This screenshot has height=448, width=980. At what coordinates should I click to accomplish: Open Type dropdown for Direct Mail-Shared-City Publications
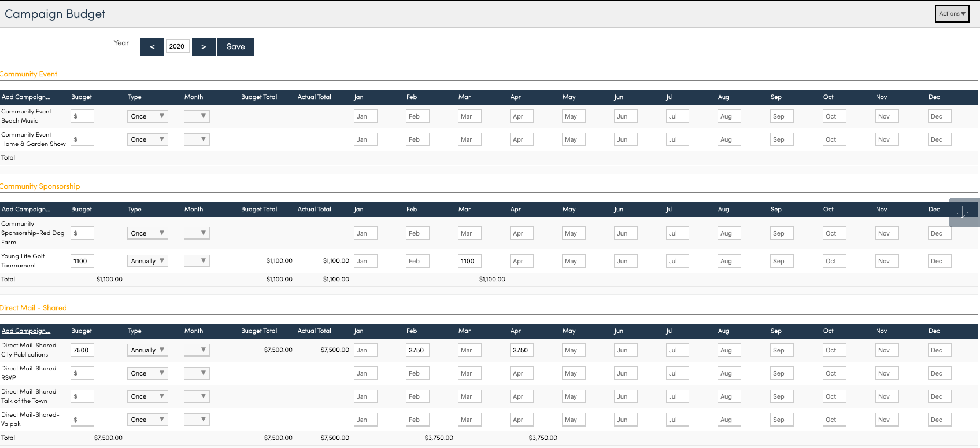tap(147, 350)
